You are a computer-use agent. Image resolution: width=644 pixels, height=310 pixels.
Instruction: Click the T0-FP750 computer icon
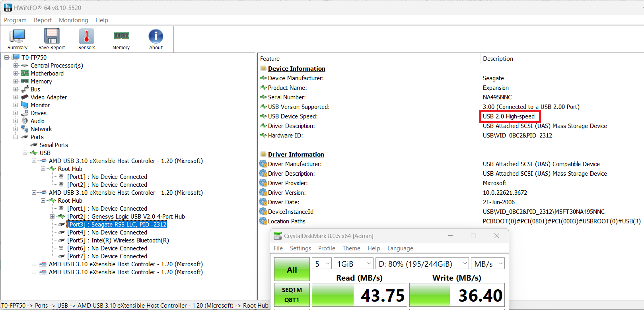point(16,58)
